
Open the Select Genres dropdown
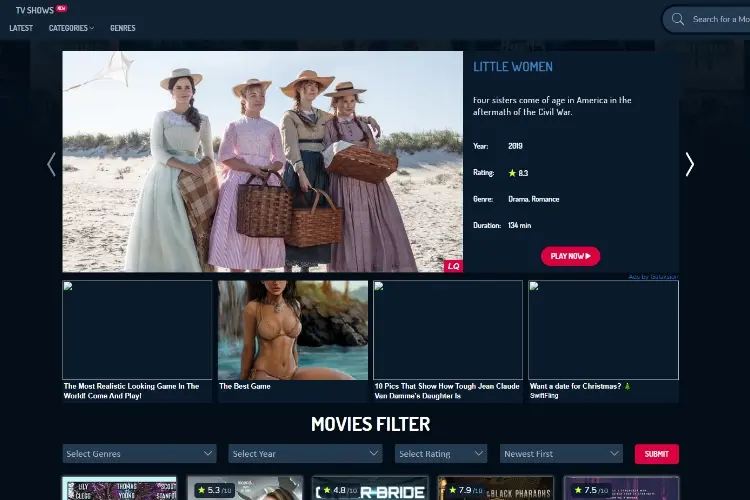point(140,454)
